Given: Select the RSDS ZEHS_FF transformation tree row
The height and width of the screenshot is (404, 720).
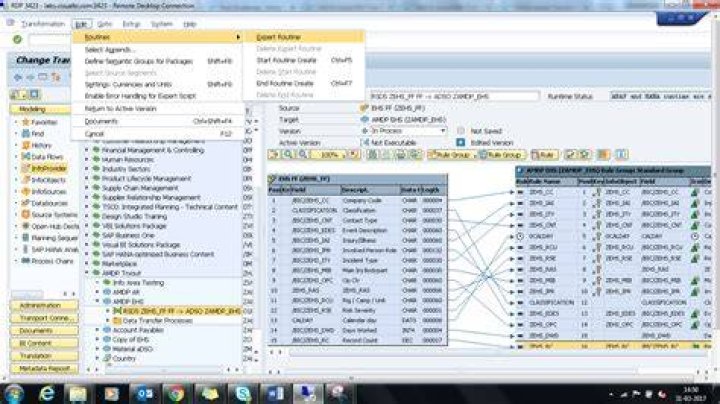Looking at the screenshot, I should coord(177,311).
